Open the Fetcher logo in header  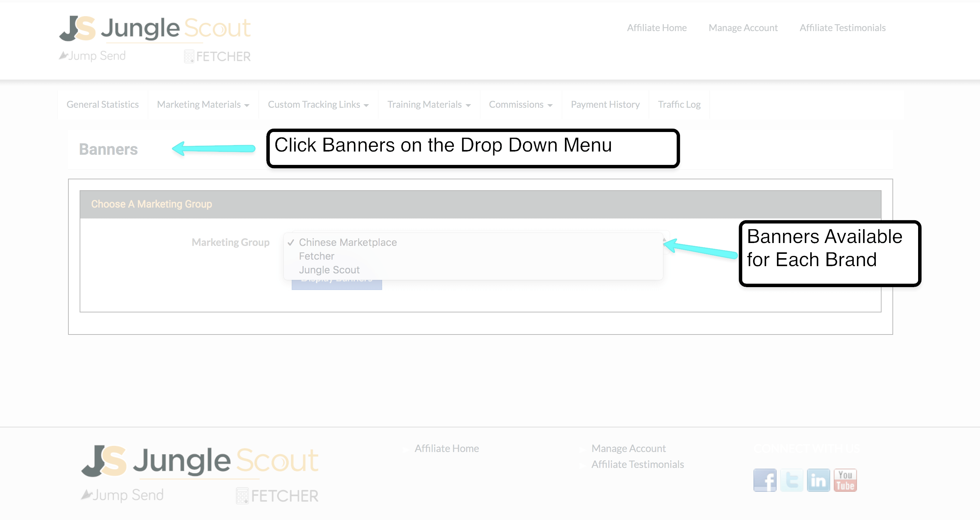[x=217, y=57]
